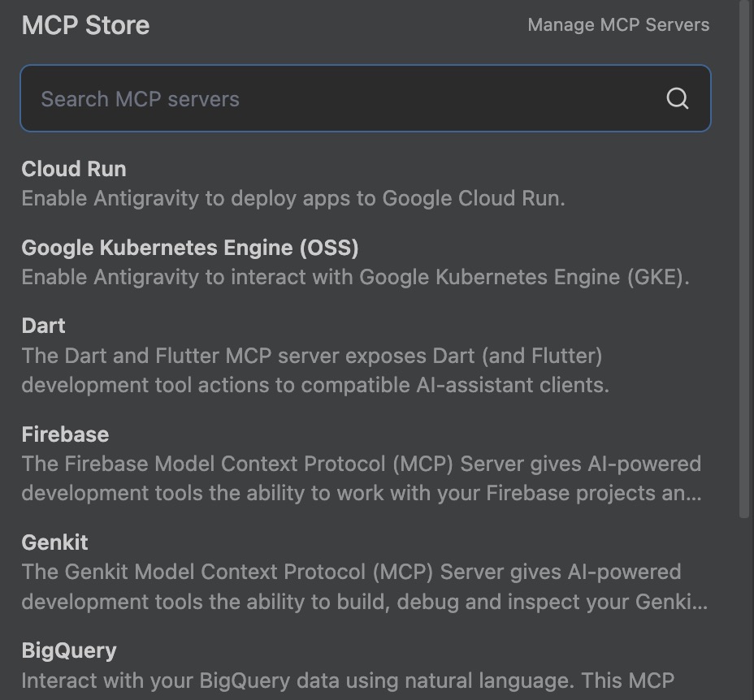Click the GKE description line

coord(355,277)
